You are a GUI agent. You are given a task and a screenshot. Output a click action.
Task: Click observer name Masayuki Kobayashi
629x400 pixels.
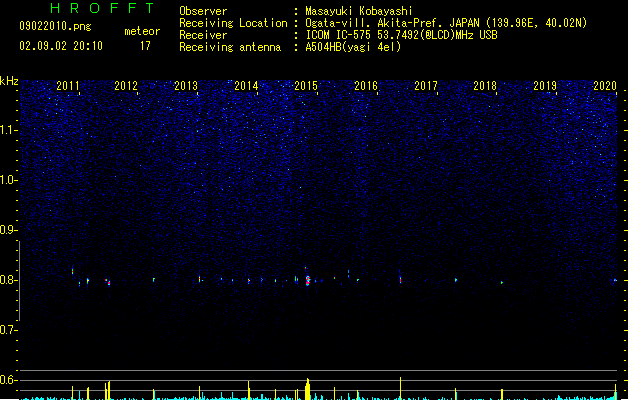pos(359,11)
